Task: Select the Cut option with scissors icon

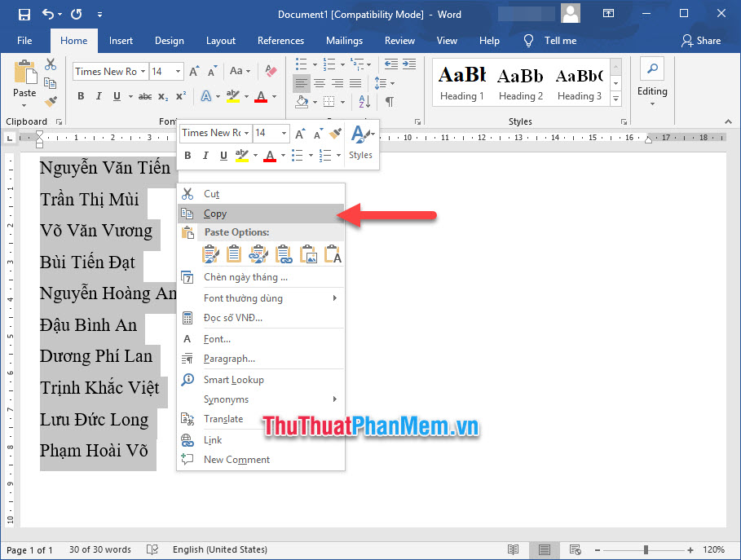Action: tap(212, 193)
